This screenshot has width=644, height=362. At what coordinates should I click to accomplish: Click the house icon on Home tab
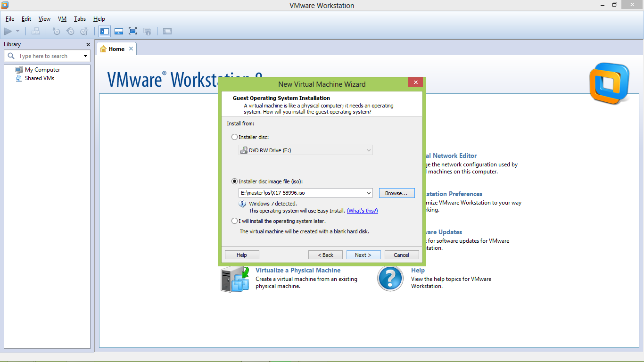click(103, 49)
